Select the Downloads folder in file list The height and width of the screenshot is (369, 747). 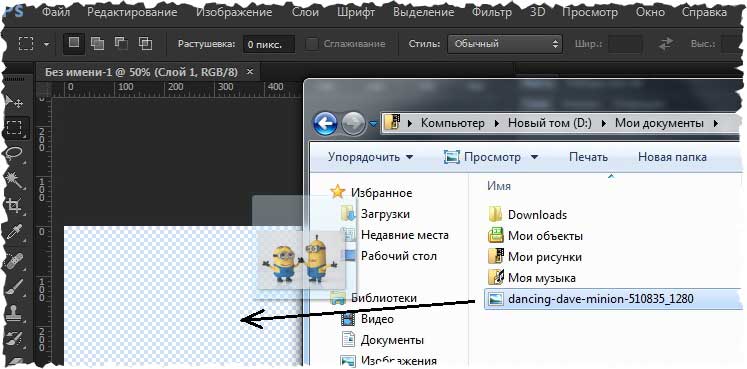pyautogui.click(x=537, y=215)
